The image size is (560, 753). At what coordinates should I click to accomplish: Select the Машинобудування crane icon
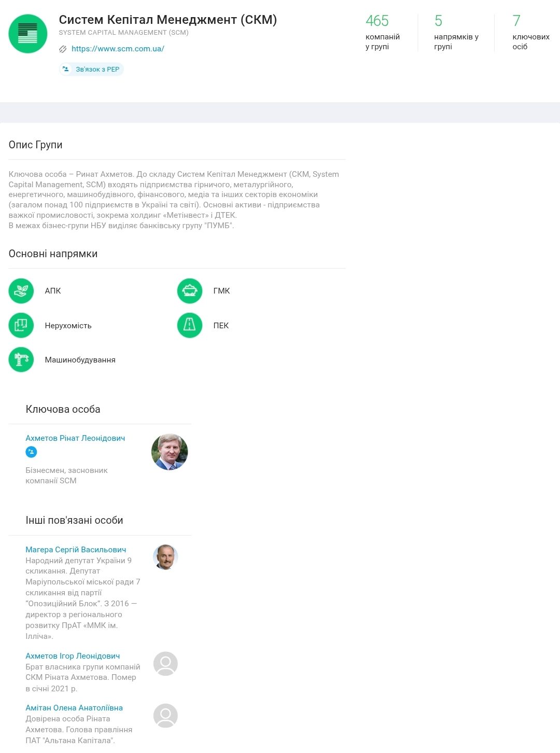[21, 360]
